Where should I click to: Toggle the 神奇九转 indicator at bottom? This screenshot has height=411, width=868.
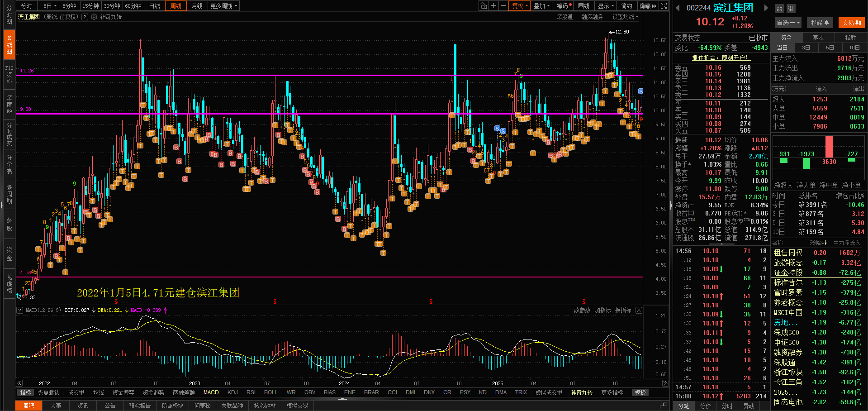581,392
